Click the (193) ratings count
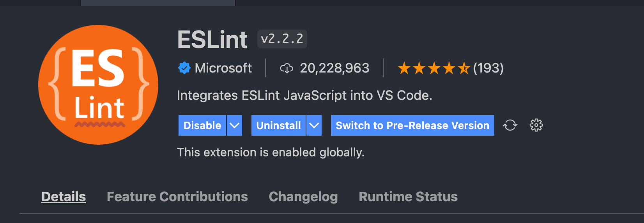The width and height of the screenshot is (644, 223). pos(488,68)
